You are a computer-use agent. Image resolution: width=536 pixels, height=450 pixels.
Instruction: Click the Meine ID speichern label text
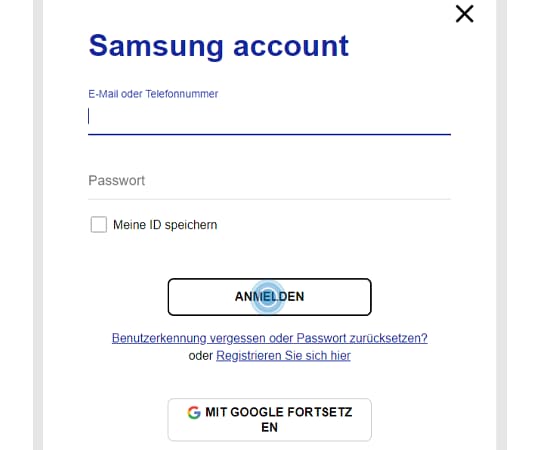click(165, 225)
